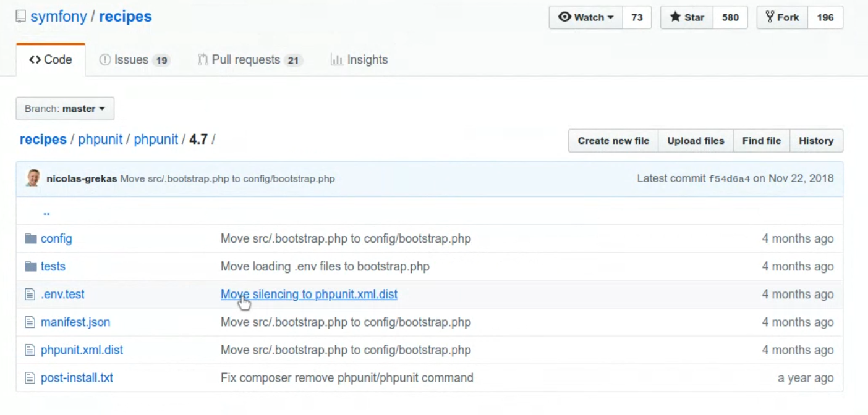Open phpunit.xml.dist row's commit message

(x=346, y=350)
